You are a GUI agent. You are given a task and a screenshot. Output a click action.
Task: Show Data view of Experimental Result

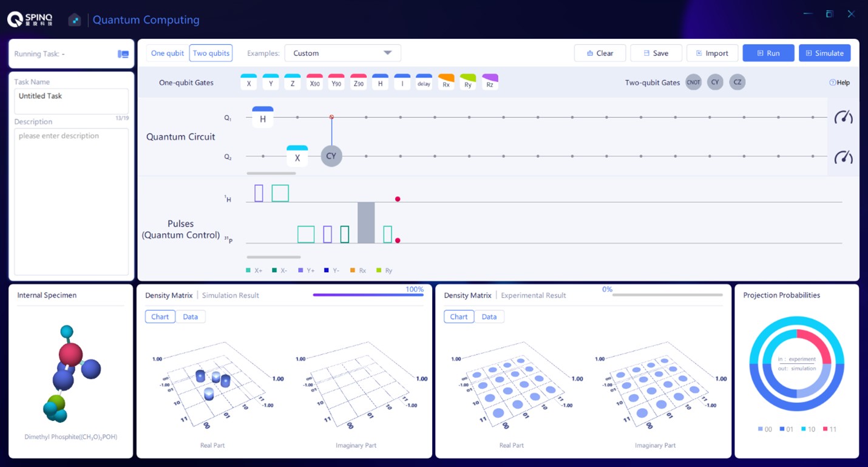(x=489, y=316)
